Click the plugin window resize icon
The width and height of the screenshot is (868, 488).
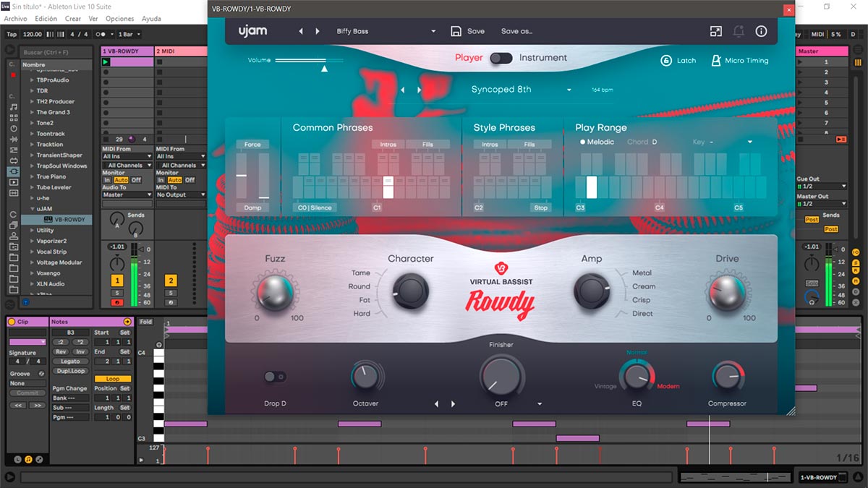(715, 31)
